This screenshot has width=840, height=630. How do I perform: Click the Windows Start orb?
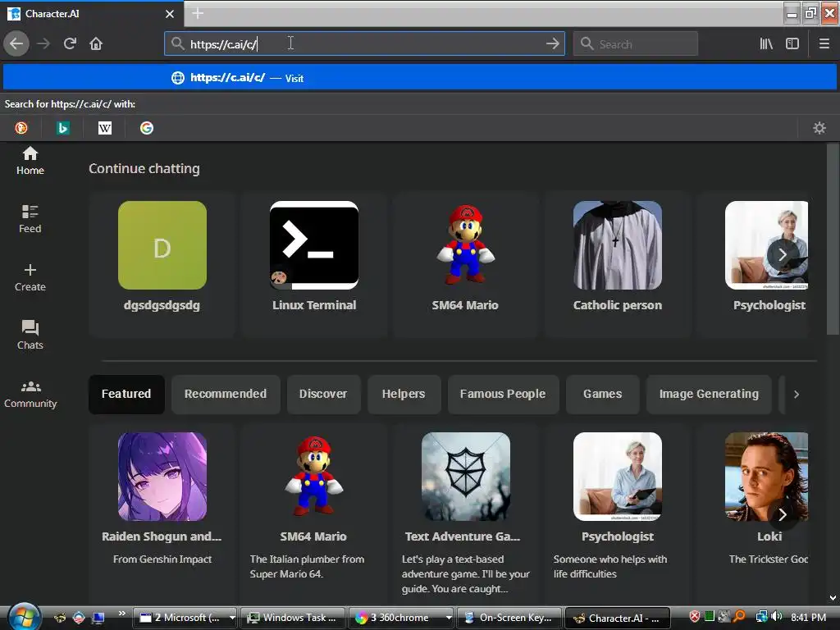coord(24,617)
